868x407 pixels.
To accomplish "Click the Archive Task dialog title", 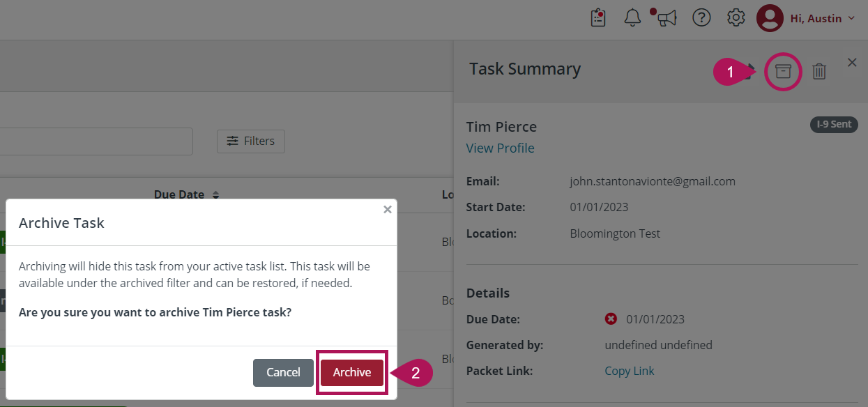I will tap(61, 223).
